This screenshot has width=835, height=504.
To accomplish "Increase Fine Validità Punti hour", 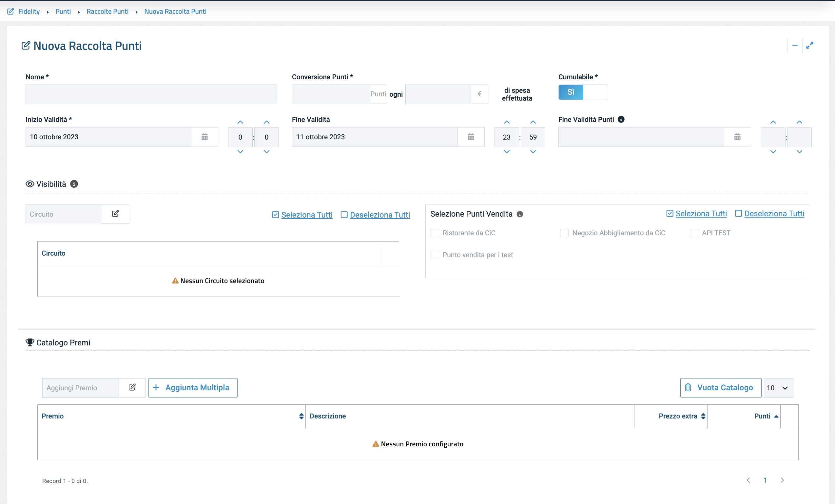I will coord(773,122).
